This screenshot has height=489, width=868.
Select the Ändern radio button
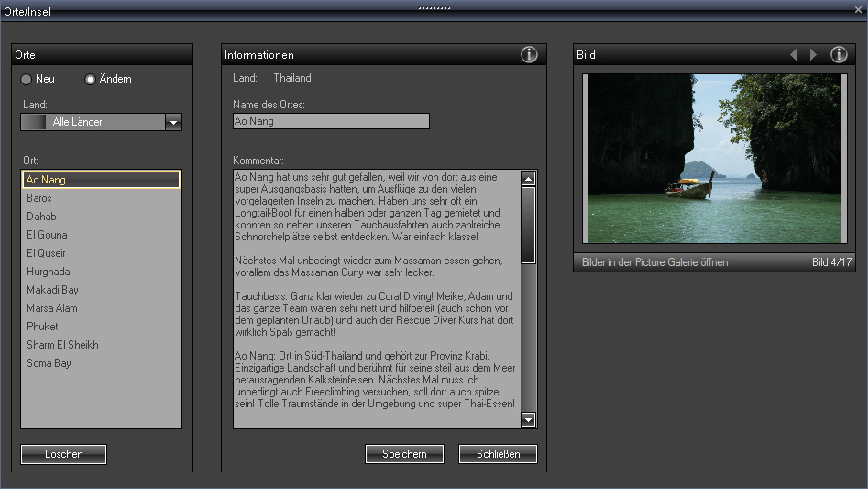pos(90,80)
